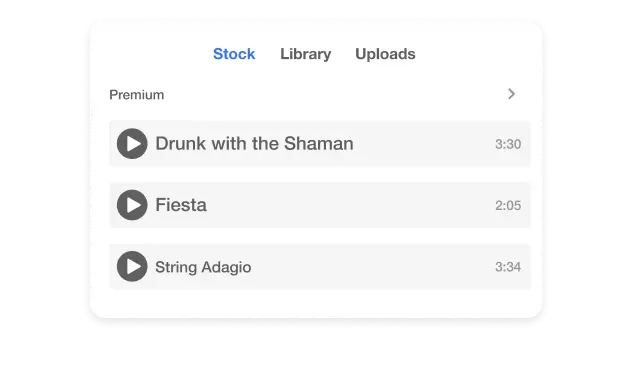
Task: Select the Drunk with the Shaman title text
Action: point(254,144)
